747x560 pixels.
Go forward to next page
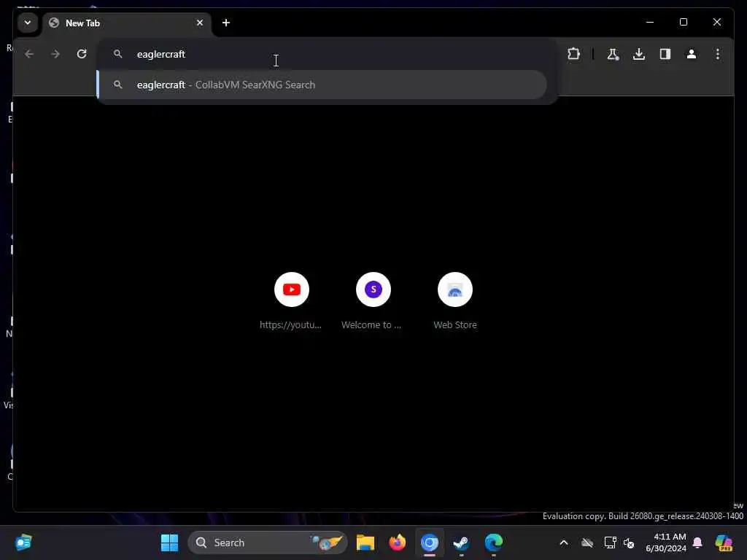coord(55,54)
